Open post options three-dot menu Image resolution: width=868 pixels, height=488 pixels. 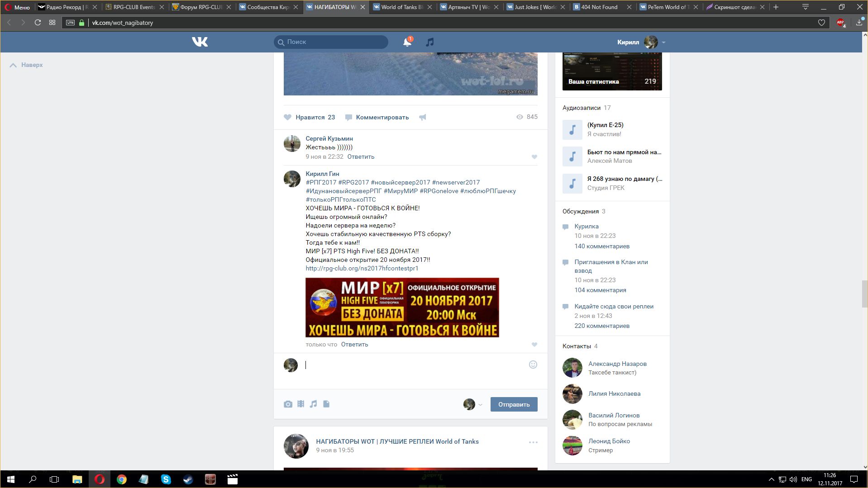click(x=533, y=442)
